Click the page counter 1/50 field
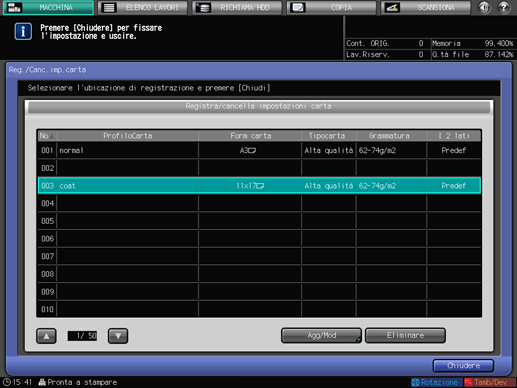 (x=82, y=336)
